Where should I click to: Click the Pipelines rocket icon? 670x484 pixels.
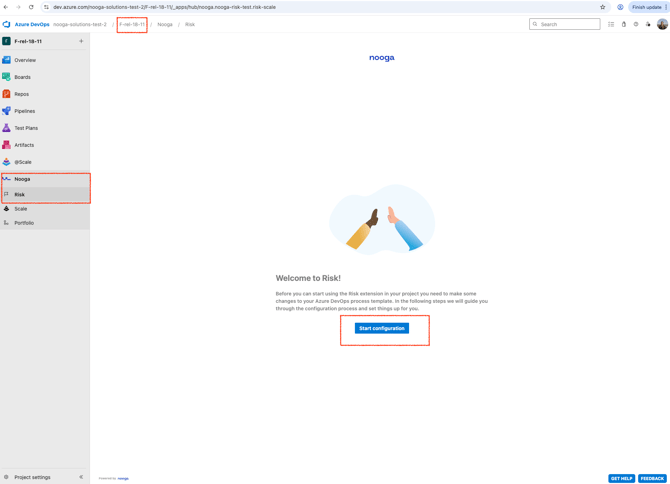pos(6,111)
